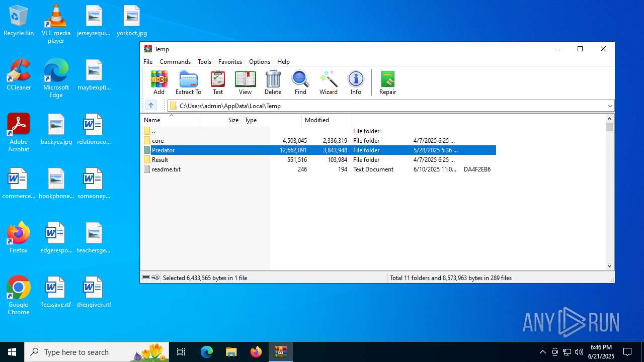Click the DA4F2EB6 checksum value
This screenshot has width=644, height=362.
click(x=477, y=169)
